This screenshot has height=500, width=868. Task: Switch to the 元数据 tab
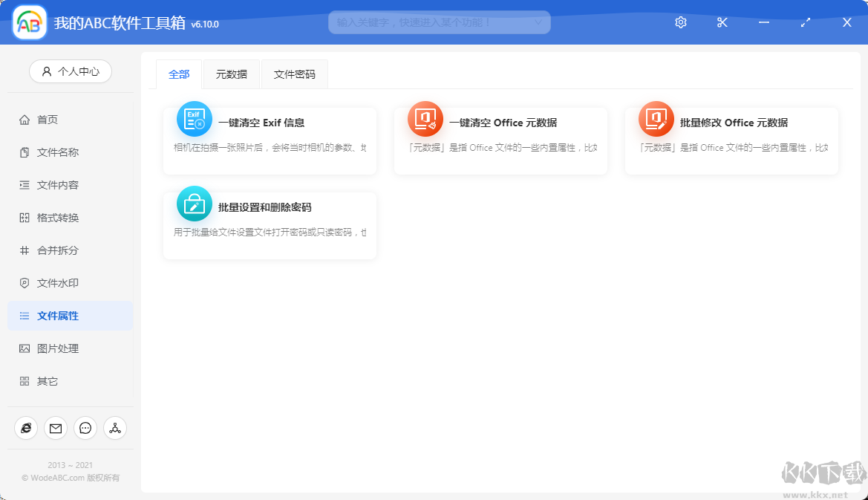[x=231, y=74]
